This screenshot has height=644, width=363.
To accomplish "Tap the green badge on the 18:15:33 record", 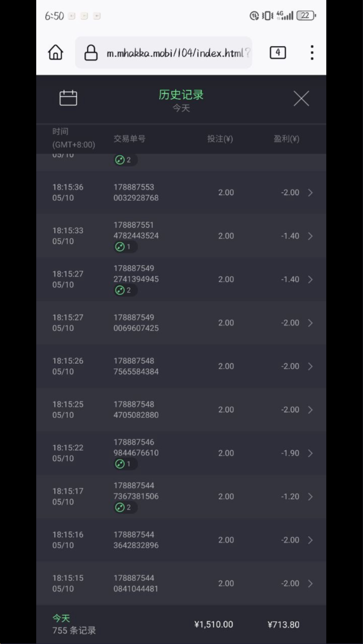I will tap(124, 247).
